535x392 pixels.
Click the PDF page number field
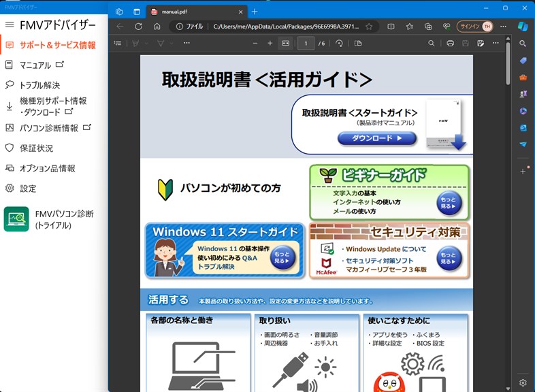[x=306, y=44]
